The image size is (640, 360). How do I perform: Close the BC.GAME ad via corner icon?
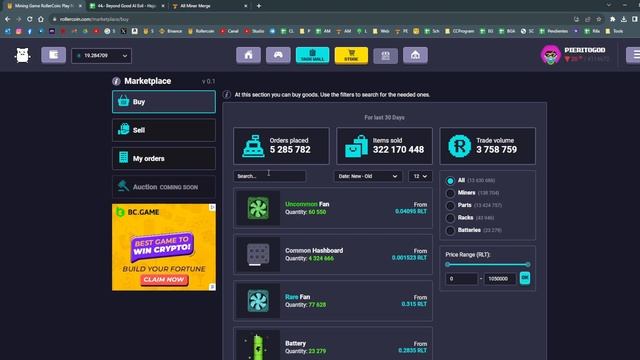coord(212,207)
